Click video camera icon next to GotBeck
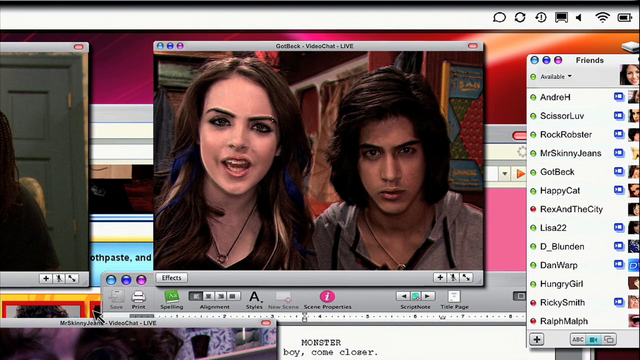This screenshot has height=360, width=640. [619, 171]
